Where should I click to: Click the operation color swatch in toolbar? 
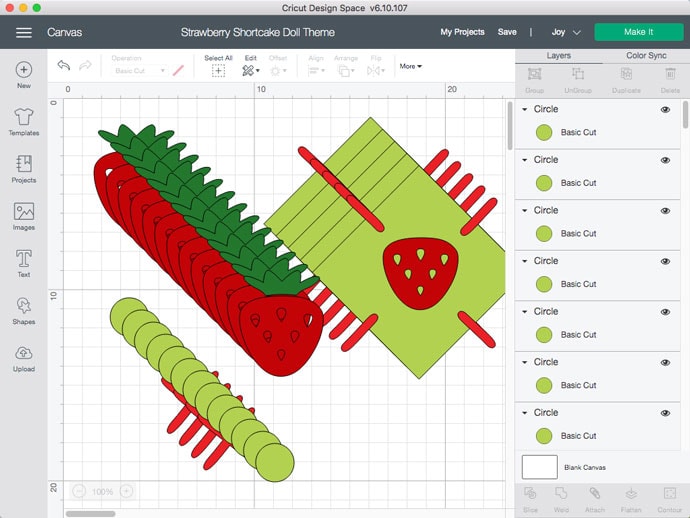178,70
